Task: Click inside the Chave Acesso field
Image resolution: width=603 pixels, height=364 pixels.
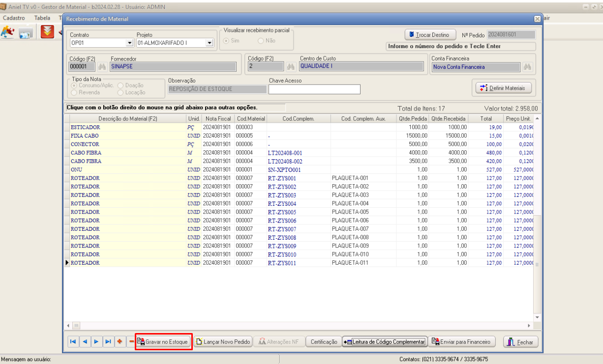Action: 314,89
